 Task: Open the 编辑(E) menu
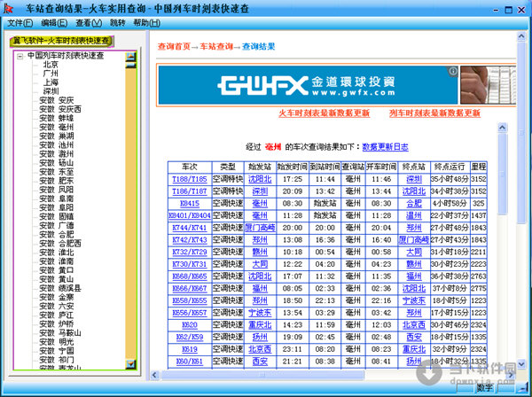point(54,23)
